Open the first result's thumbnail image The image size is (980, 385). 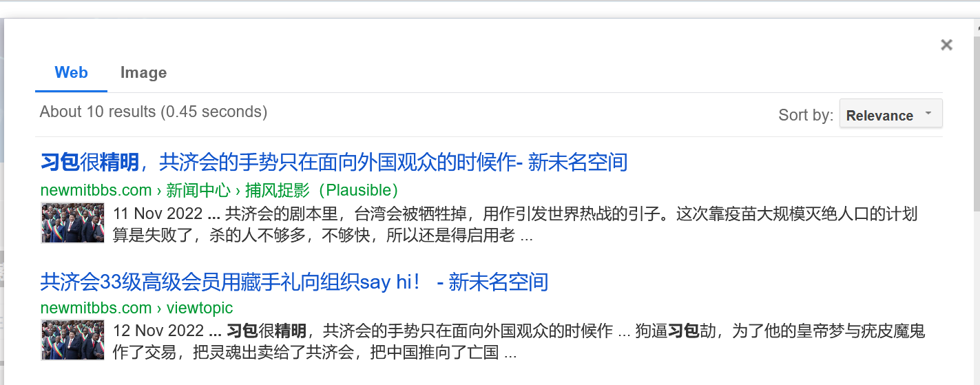tap(72, 223)
